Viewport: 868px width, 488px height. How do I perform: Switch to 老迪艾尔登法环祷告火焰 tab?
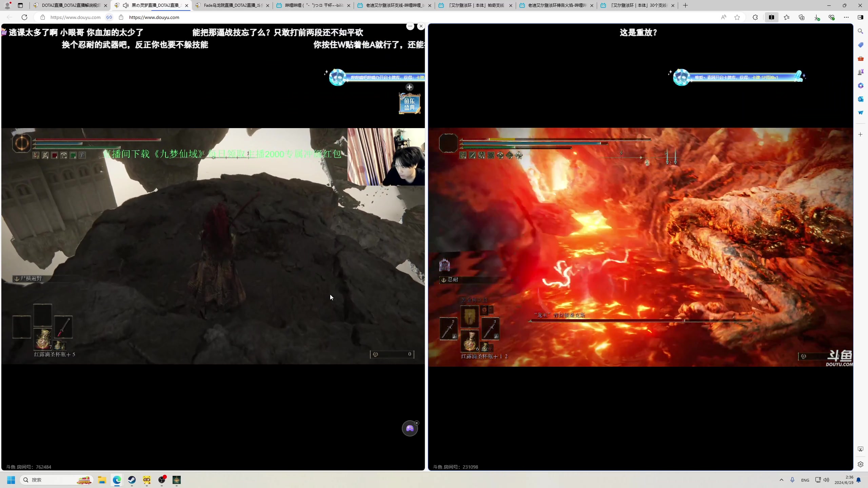coord(557,5)
